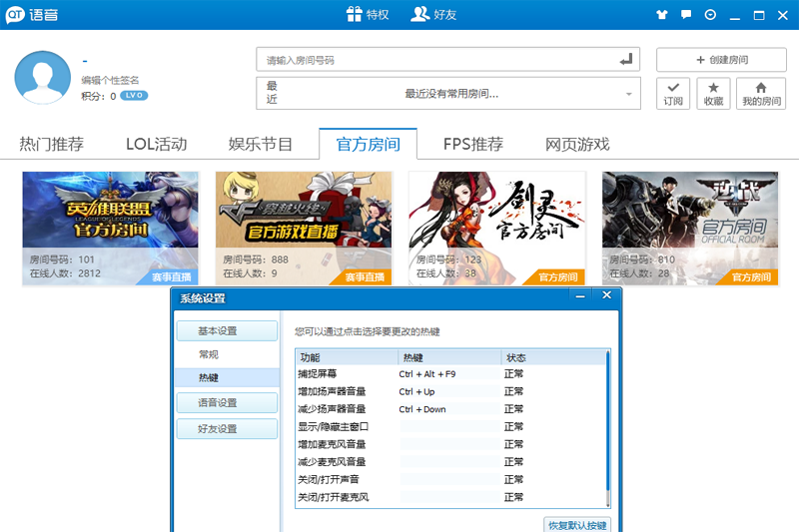Open 逆战 official room 810 thumbnail

click(690, 229)
